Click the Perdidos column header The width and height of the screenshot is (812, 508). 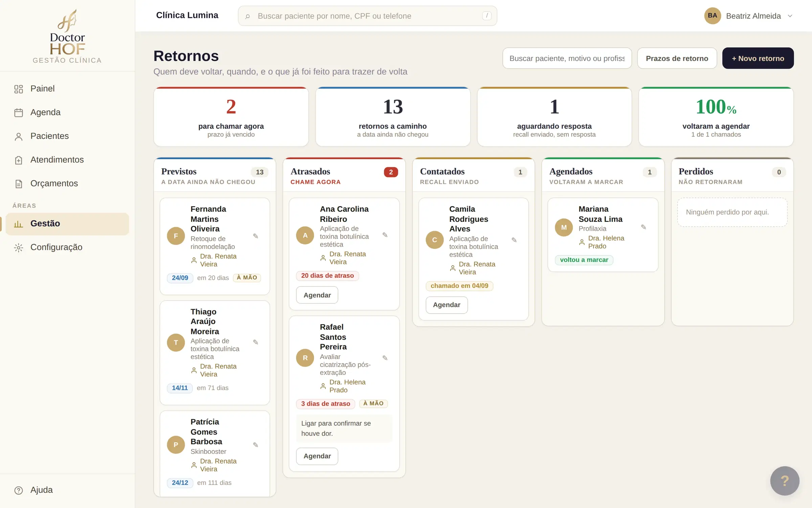point(732,175)
